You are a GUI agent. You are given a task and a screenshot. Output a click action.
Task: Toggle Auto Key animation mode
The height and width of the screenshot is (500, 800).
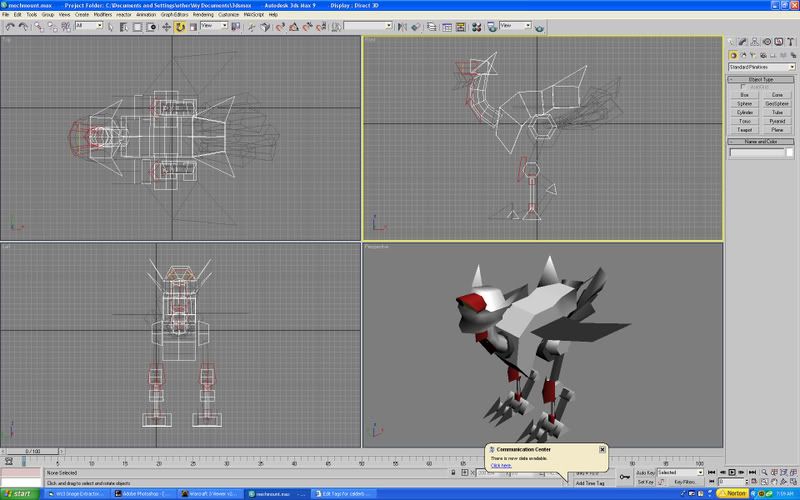pyautogui.click(x=645, y=472)
